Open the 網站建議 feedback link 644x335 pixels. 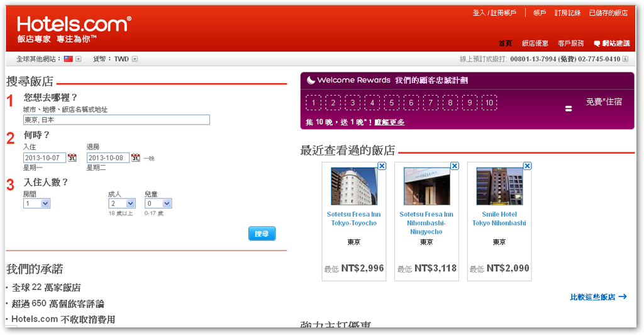coord(616,43)
